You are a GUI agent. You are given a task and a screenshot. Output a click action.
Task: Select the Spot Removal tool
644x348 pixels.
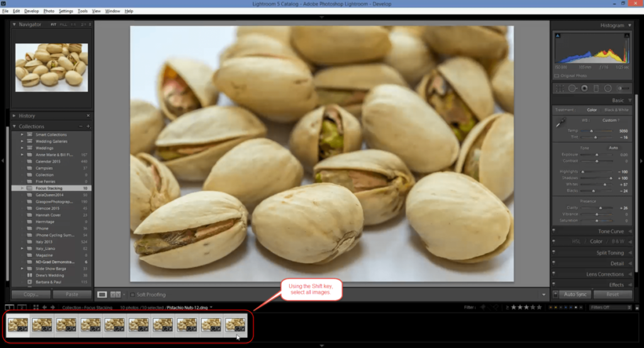[572, 88]
